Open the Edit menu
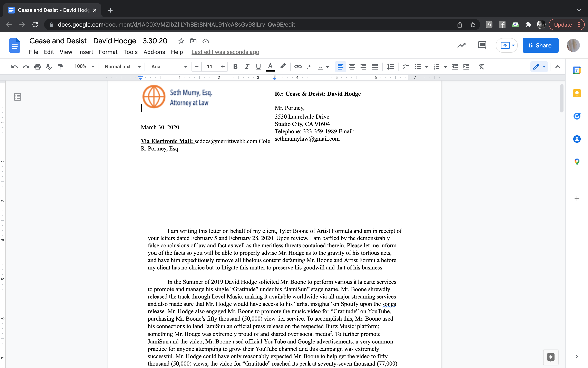The image size is (588, 368). click(x=49, y=52)
